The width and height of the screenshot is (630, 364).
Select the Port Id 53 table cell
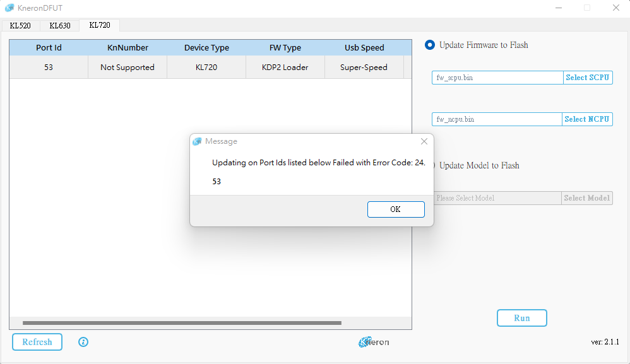tap(49, 67)
